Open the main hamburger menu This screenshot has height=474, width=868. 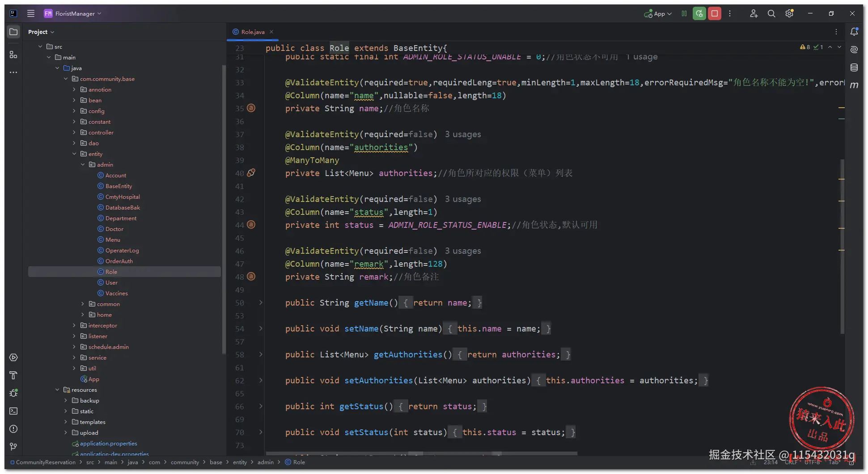click(x=31, y=13)
